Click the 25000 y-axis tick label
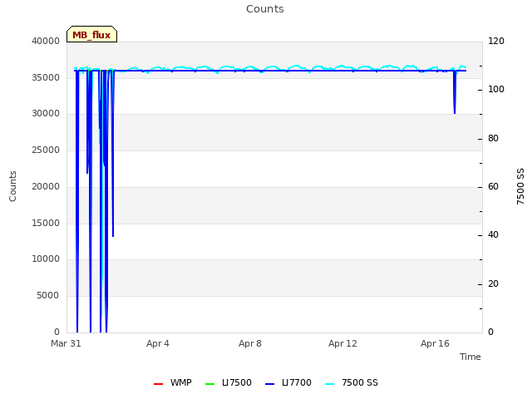Viewport: 532px width, 399px height. click(x=46, y=150)
